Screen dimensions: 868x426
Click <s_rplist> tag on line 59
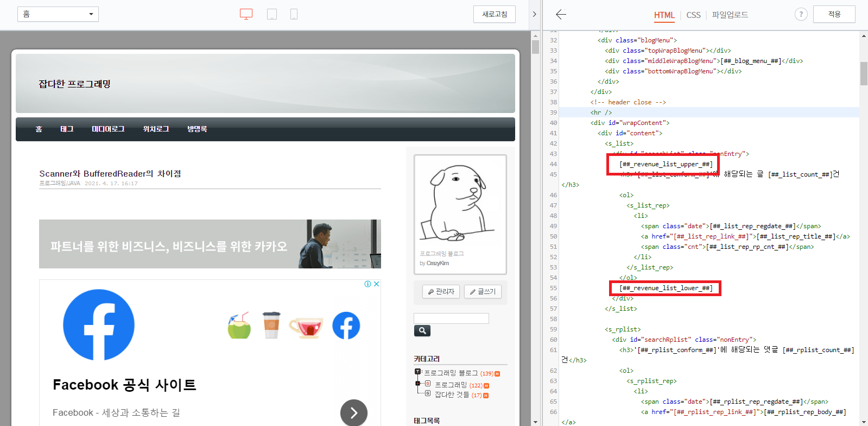(623, 329)
